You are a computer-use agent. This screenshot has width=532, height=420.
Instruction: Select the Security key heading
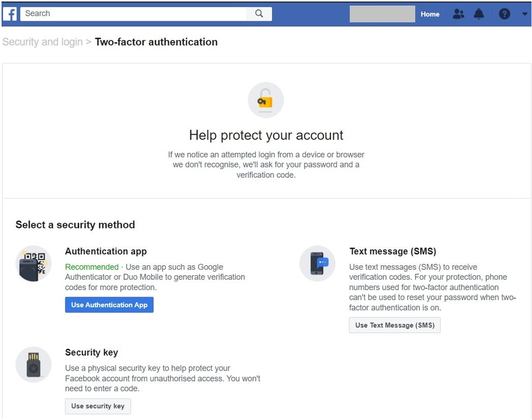(91, 352)
